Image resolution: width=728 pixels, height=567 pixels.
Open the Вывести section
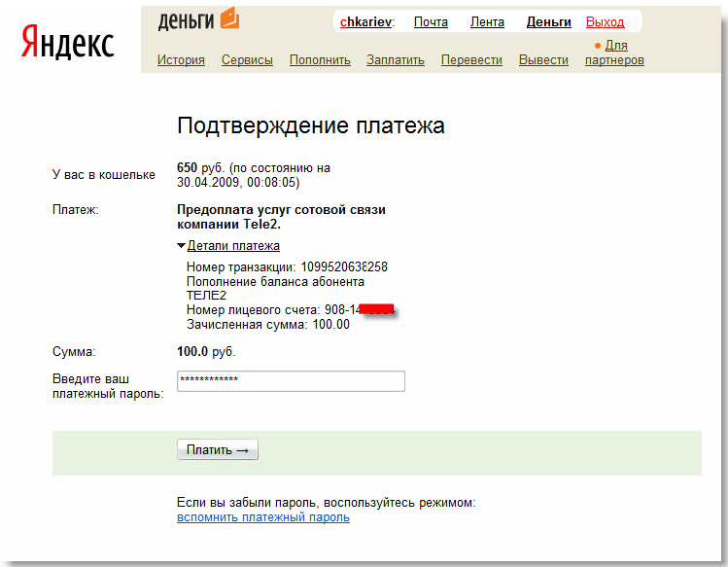543,60
